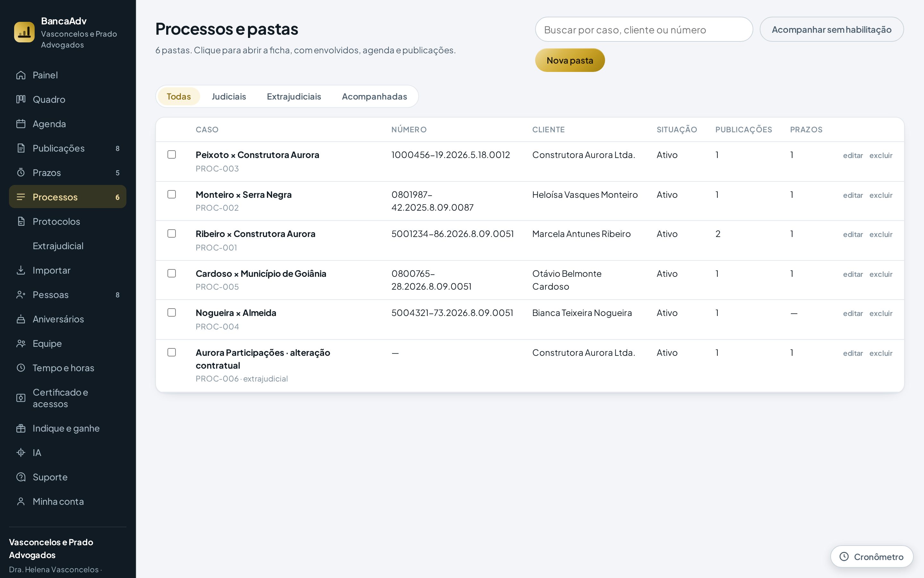924x578 pixels.
Task: Click the IA icon in sidebar
Action: click(x=21, y=453)
